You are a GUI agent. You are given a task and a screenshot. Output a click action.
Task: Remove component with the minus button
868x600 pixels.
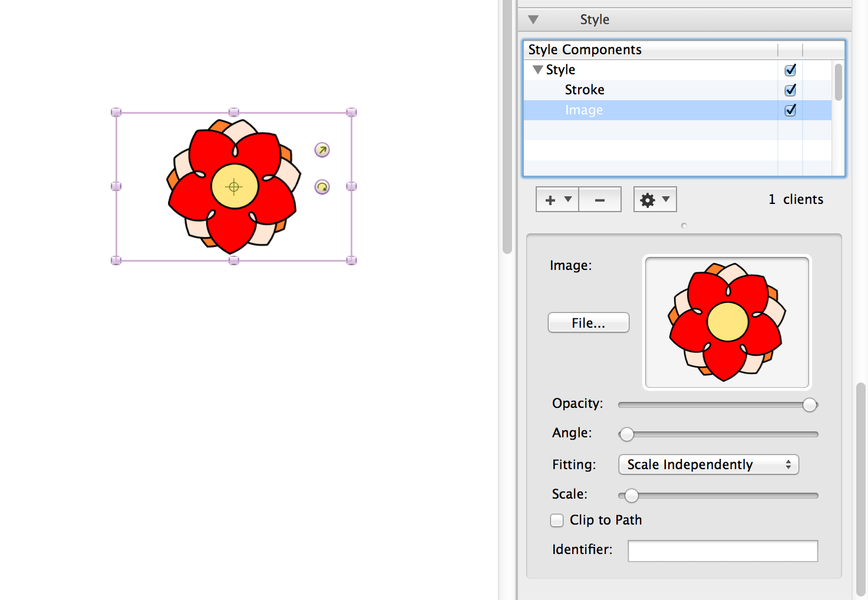[x=600, y=200]
